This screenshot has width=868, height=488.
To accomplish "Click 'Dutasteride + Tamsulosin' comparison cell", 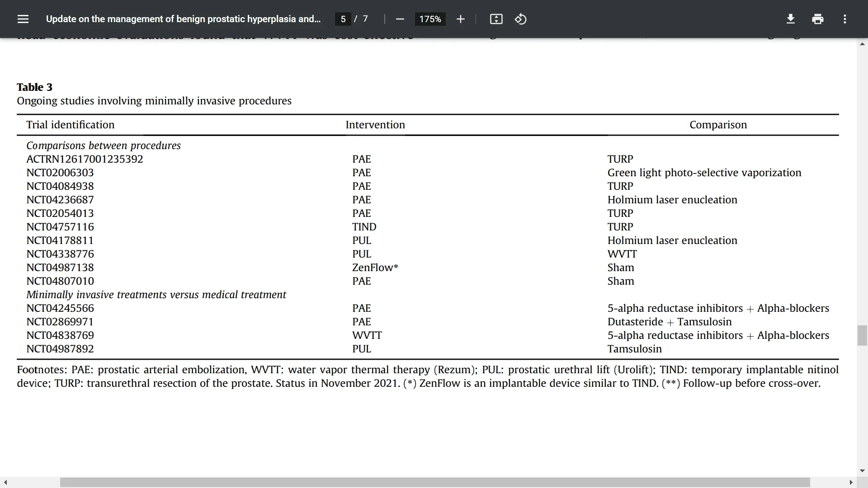I will (670, 322).
